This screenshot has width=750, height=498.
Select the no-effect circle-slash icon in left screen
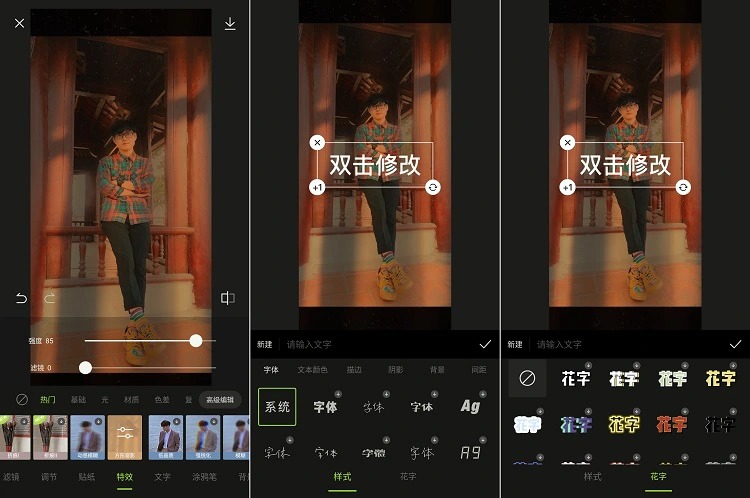tap(22, 399)
